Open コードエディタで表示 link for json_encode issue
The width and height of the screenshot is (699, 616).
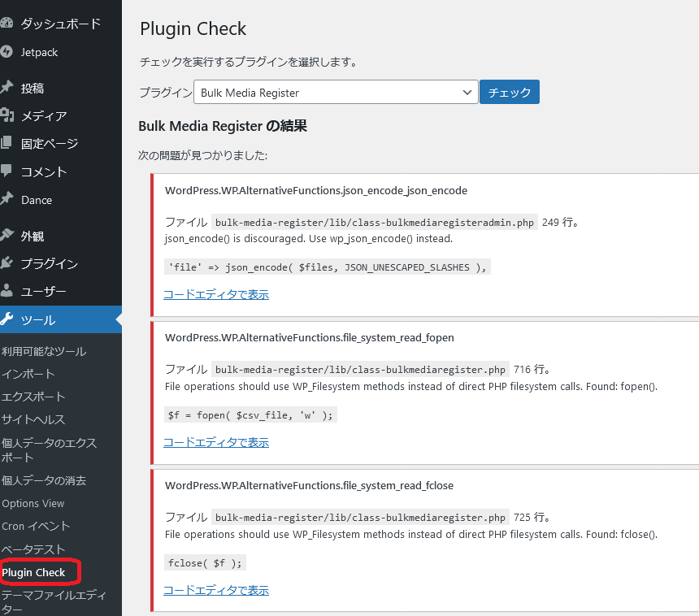216,294
